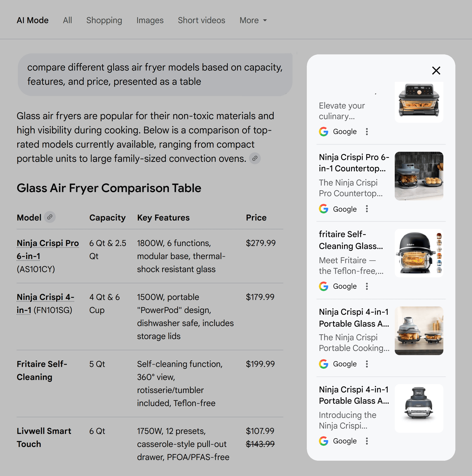The width and height of the screenshot is (472, 476).
Task: View the Fritaire air fryer thumbnail
Action: (x=419, y=253)
